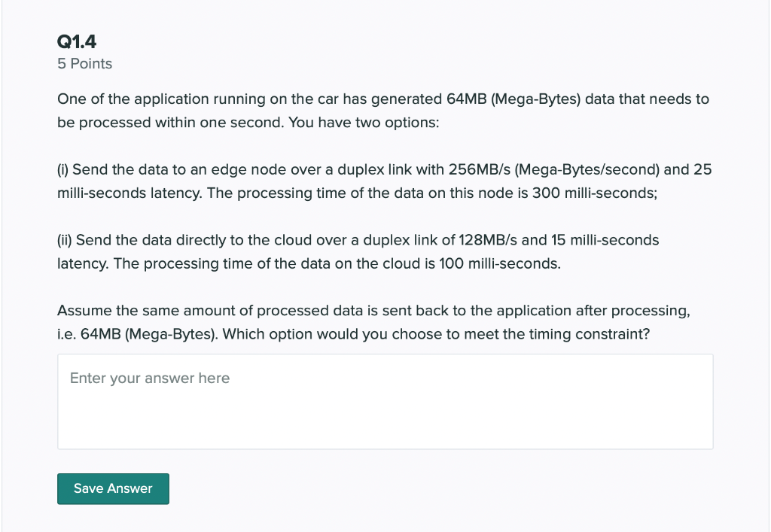
Task: Click the '(ii)' option marker
Action: (x=65, y=240)
